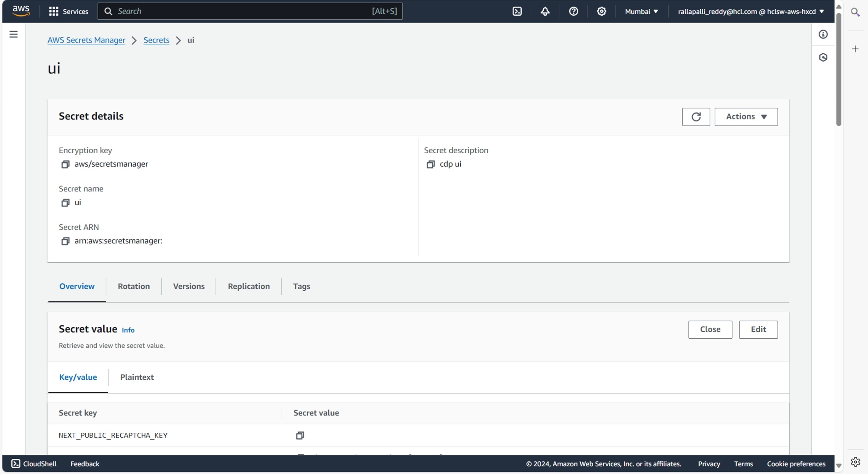
Task: Open the Info panel in right sidebar
Action: [823, 34]
